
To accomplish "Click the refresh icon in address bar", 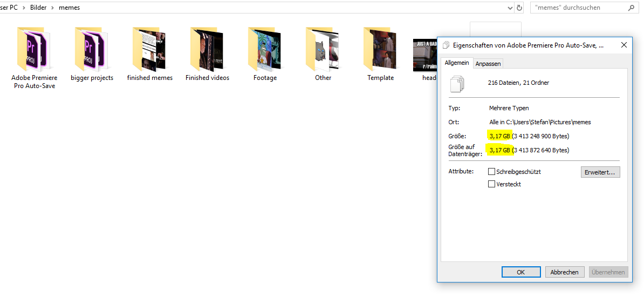I will point(519,8).
